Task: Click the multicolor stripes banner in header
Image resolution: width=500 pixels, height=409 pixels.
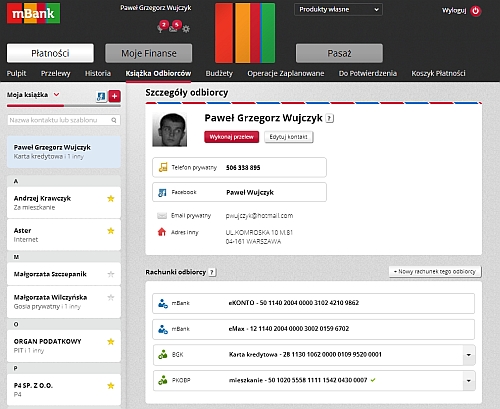Action: (245, 33)
